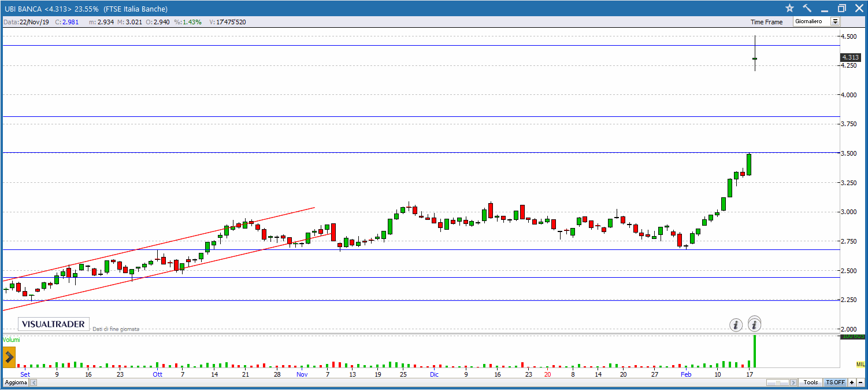The width and height of the screenshot is (868, 390).
Task: Open the Time Frame dropdown arrow
Action: click(x=835, y=21)
